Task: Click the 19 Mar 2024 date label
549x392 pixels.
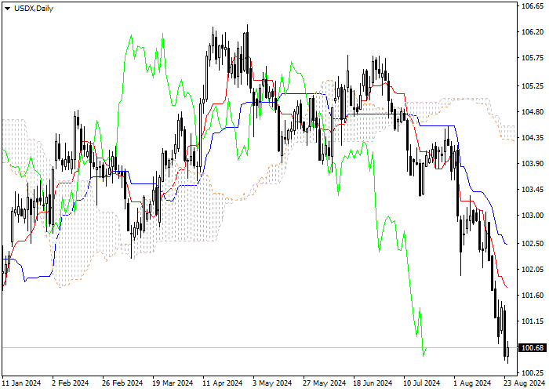Action: (x=173, y=383)
